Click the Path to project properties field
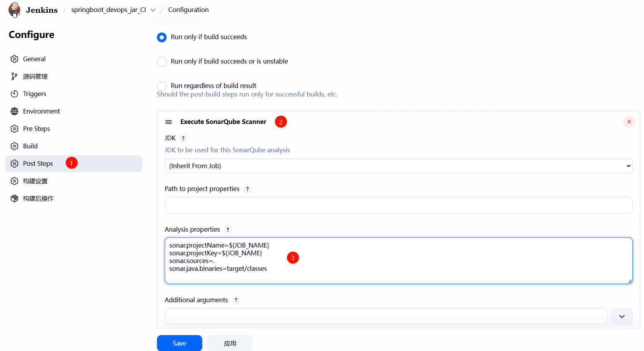 (398, 206)
